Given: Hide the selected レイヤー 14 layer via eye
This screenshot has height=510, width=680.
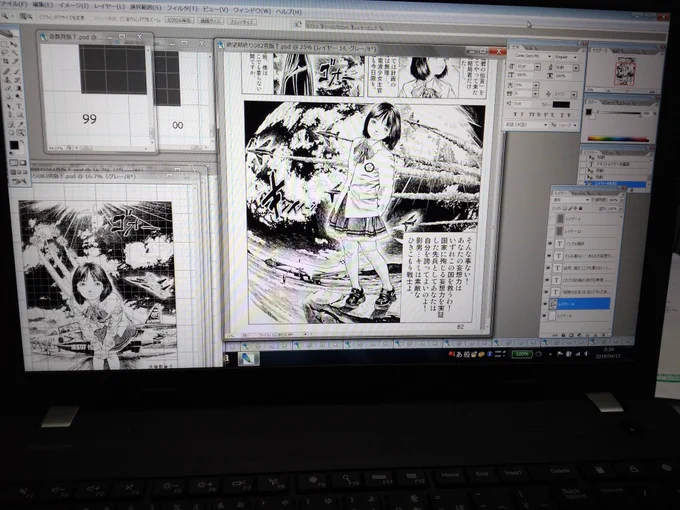Looking at the screenshot, I should (x=545, y=303).
